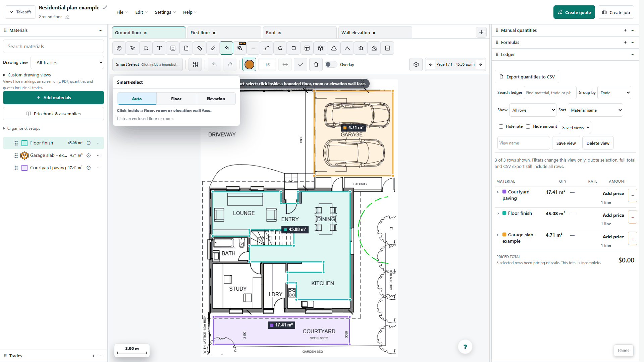The width and height of the screenshot is (644, 362).
Task: Open the File menu
Action: (x=122, y=12)
